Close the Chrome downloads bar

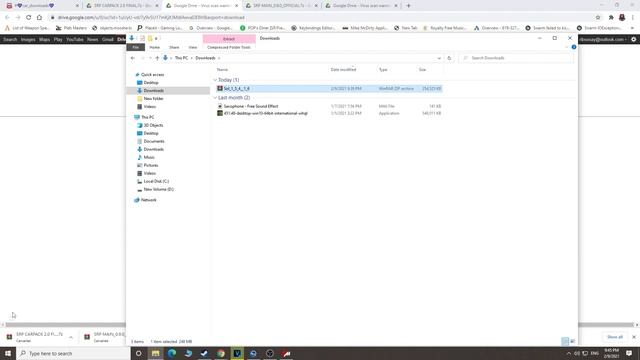tap(634, 337)
